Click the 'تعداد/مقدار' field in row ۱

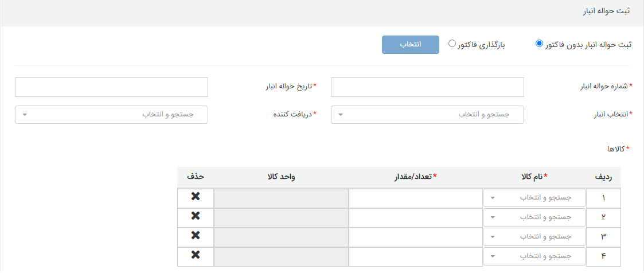click(x=416, y=198)
